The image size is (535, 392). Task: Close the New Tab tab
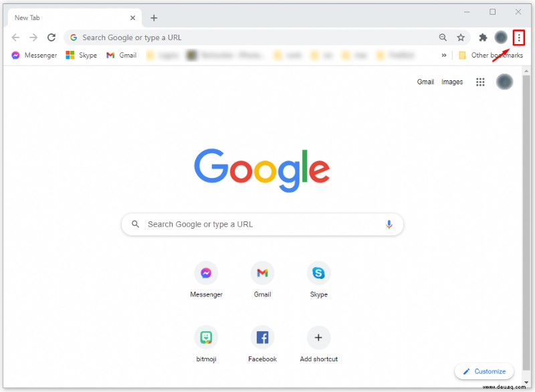[x=132, y=18]
